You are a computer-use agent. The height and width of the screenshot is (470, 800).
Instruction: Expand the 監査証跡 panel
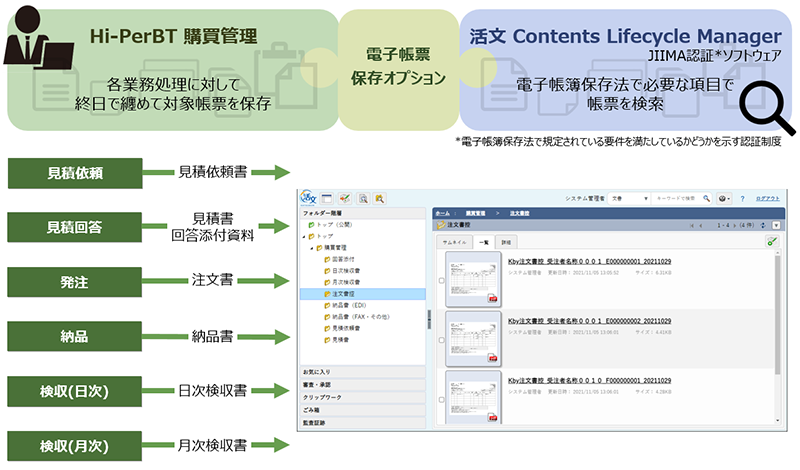coord(363,423)
